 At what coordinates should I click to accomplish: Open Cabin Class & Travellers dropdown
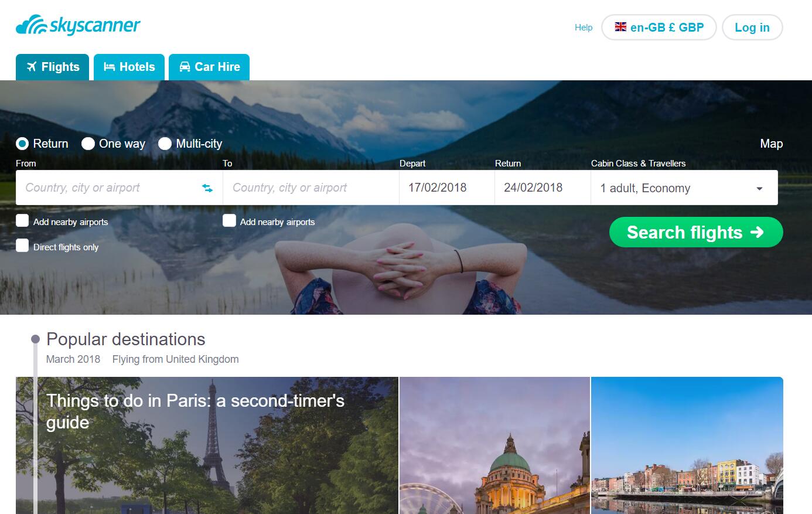pyautogui.click(x=684, y=188)
